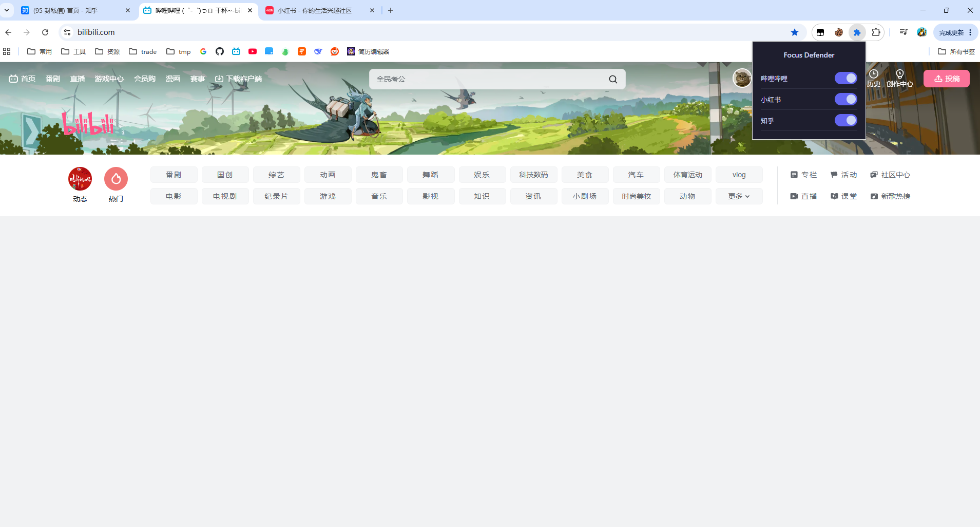
Task: Open the 热门 flame icon
Action: pyautogui.click(x=116, y=179)
